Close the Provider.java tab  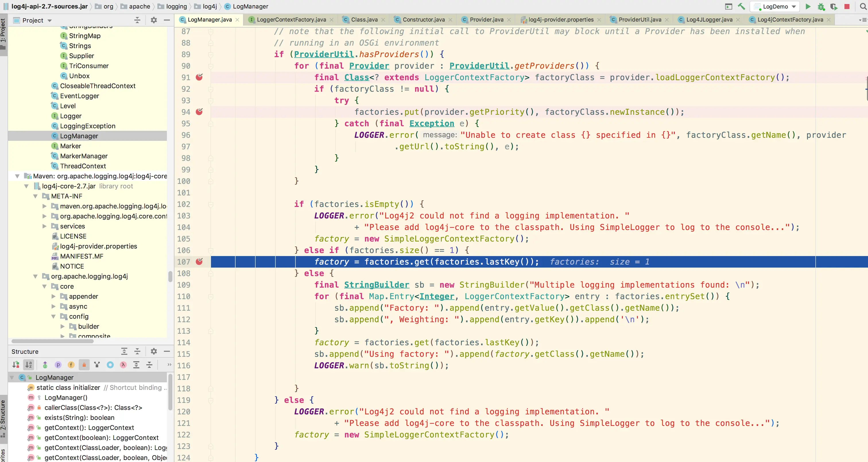(x=509, y=20)
